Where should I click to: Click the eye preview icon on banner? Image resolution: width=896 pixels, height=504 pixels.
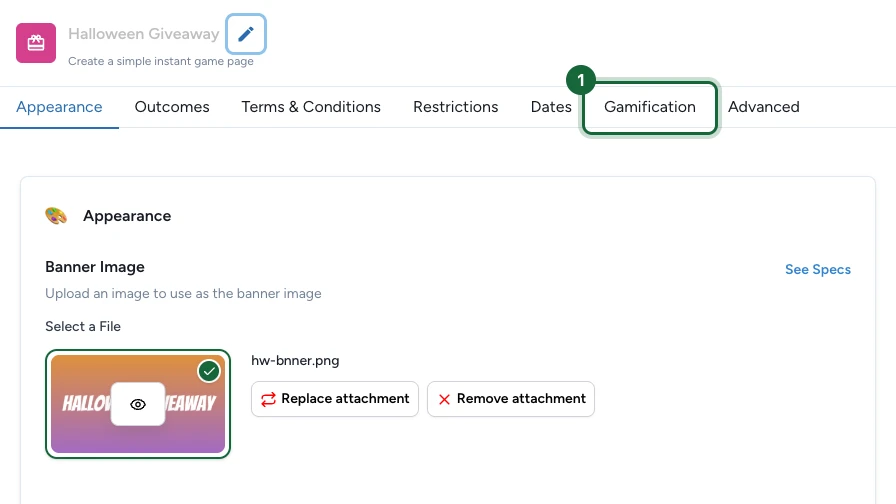click(138, 405)
